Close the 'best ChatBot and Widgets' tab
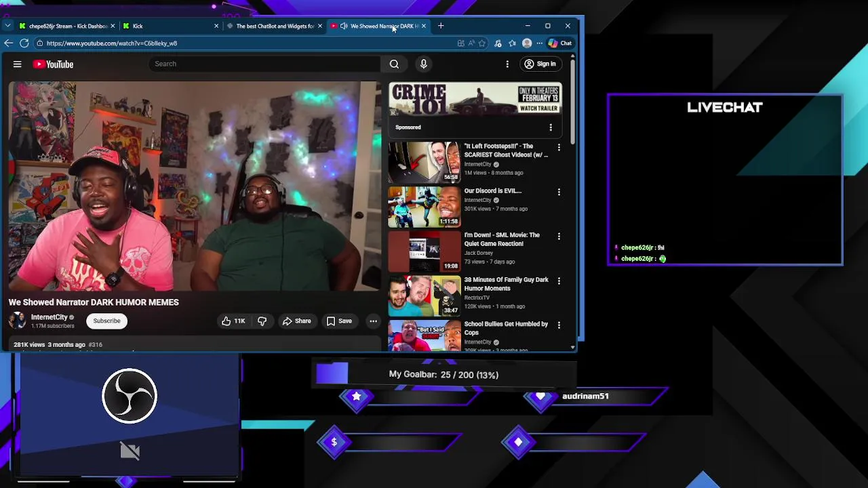868x488 pixels. point(320,26)
